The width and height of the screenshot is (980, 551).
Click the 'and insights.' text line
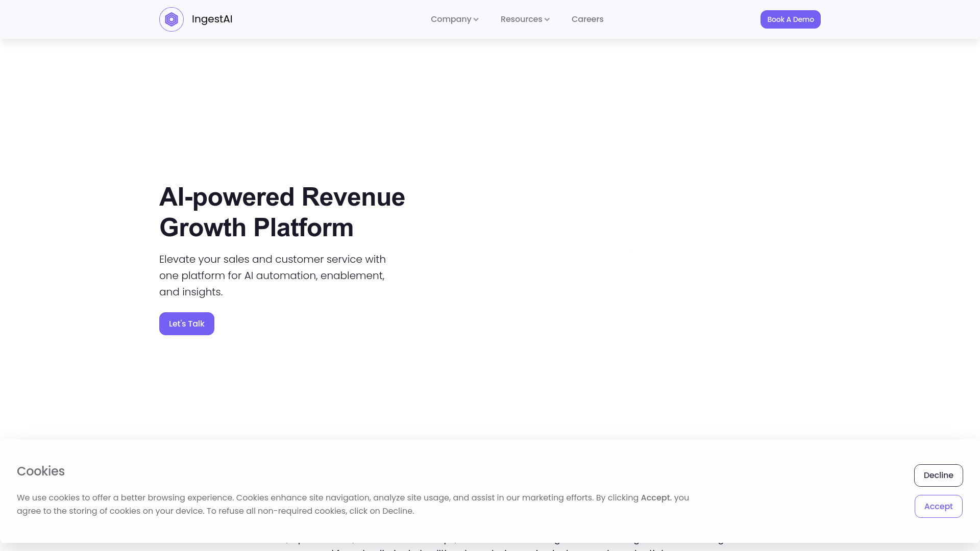[191, 292]
